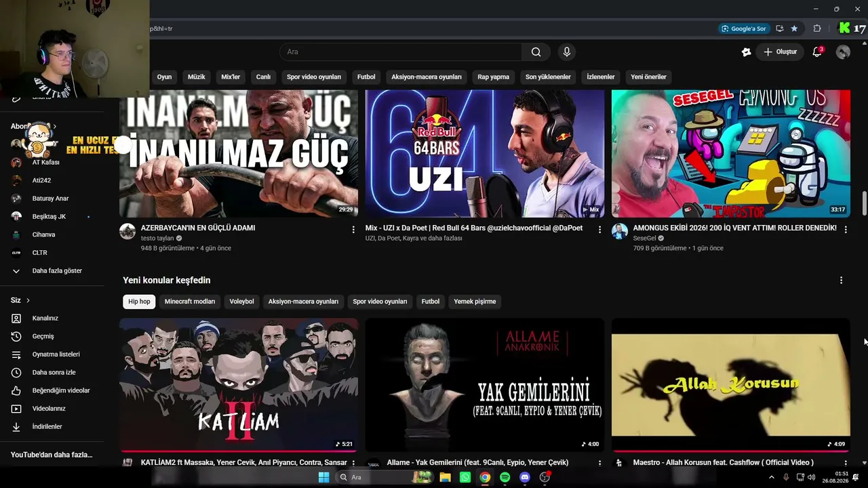This screenshot has height=488, width=868.
Task: Select the Yeni öneriler filter chip
Action: (x=648, y=77)
